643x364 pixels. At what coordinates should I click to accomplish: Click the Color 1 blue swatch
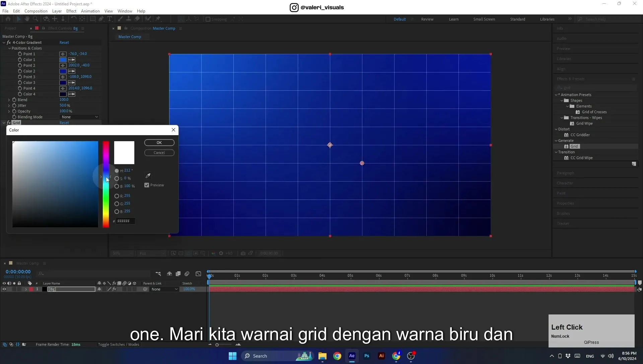(x=63, y=60)
